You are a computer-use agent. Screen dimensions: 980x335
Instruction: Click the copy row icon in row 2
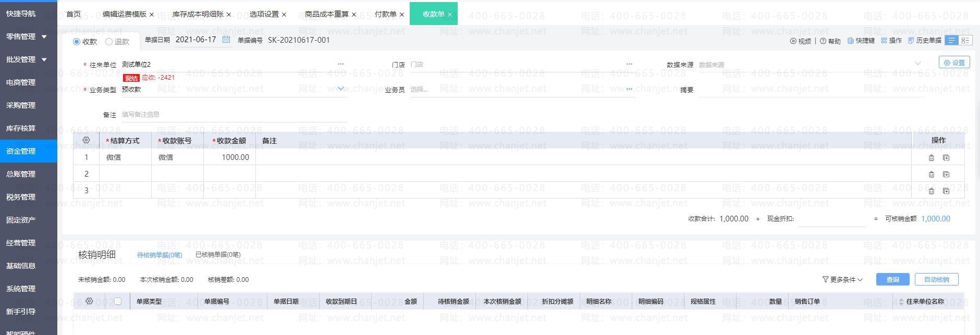coord(946,174)
